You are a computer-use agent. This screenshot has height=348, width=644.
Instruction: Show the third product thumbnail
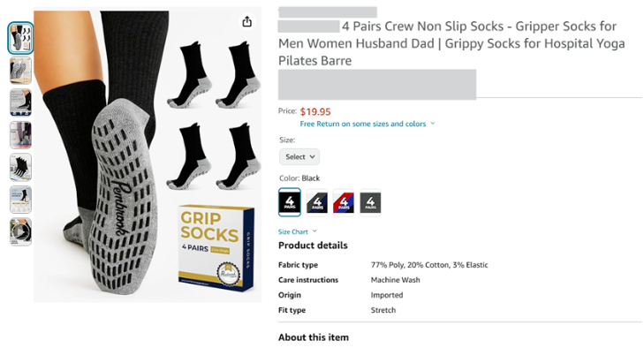click(x=20, y=102)
